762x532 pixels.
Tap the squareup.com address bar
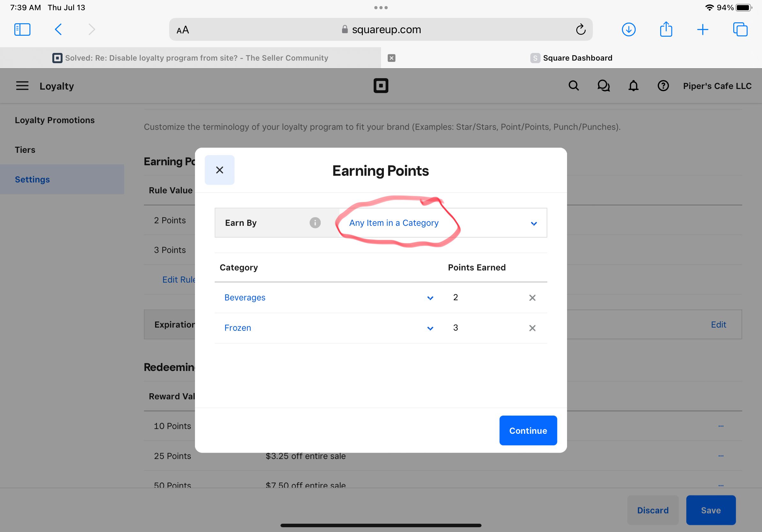[381, 30]
